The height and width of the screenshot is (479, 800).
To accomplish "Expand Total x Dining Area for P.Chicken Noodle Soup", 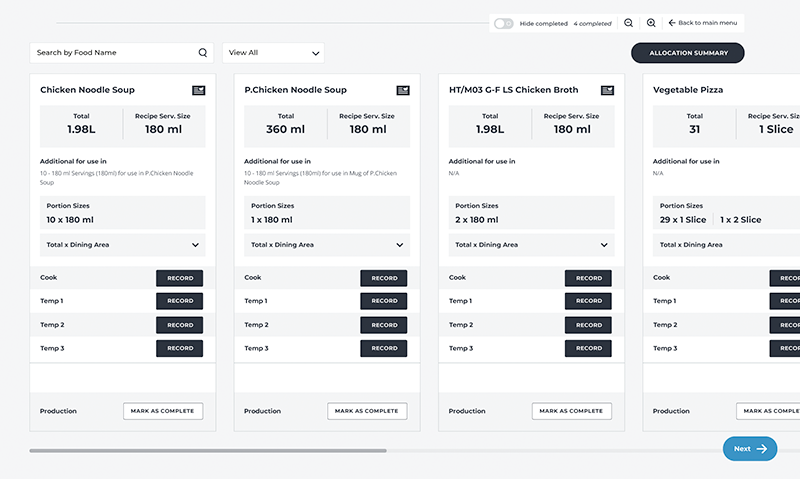I will (400, 245).
